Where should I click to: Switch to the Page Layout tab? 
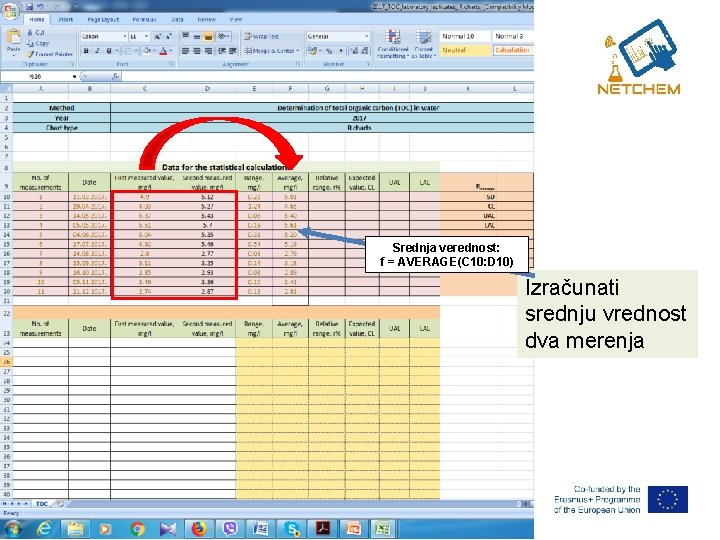point(103,20)
